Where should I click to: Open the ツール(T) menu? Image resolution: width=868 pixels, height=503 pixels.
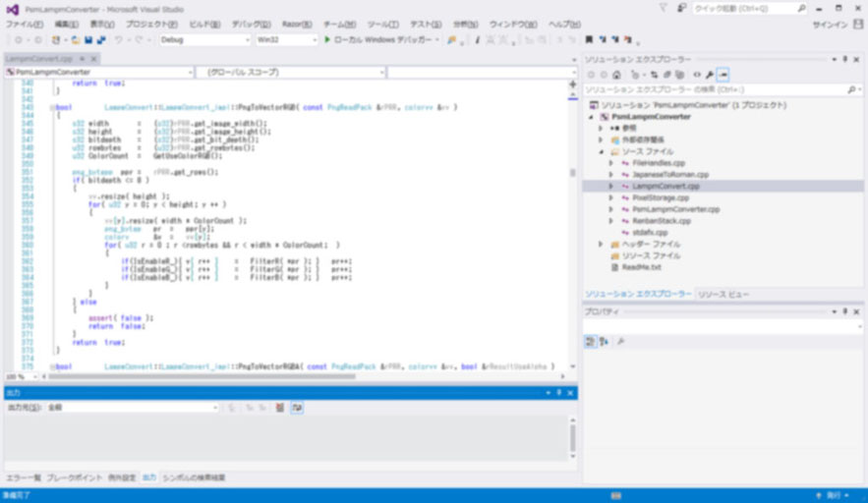[x=382, y=25]
